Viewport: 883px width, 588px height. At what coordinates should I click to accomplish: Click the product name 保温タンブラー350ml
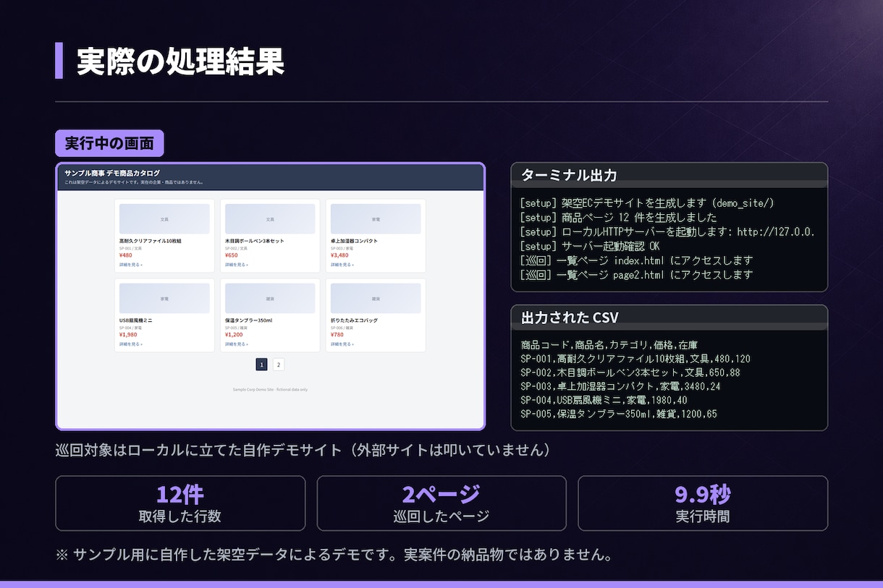pyautogui.click(x=248, y=320)
